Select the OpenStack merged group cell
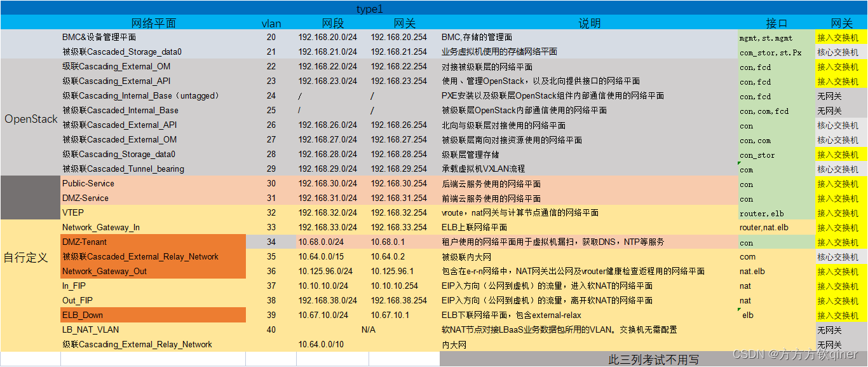868x367 pixels. point(31,118)
